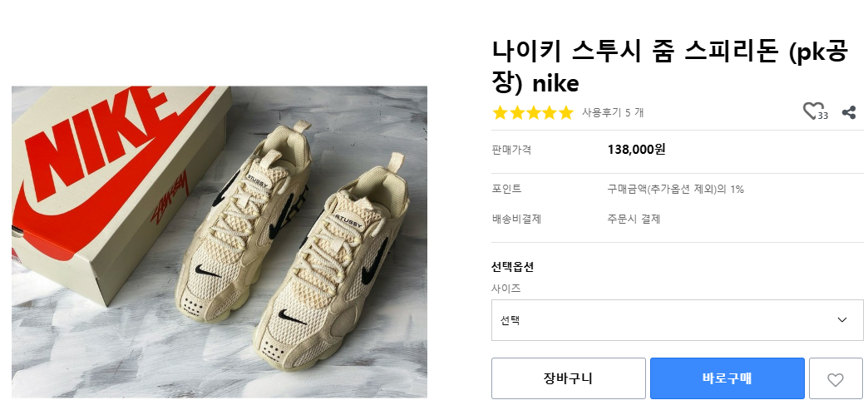The width and height of the screenshot is (868, 410).
Task: Click the fifth yellow rating star
Action: click(566, 112)
